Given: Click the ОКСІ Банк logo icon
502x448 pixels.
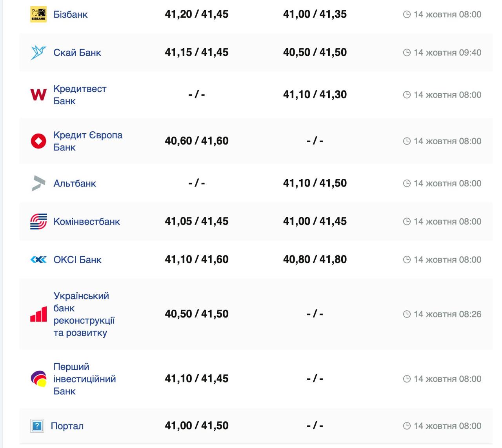Looking at the screenshot, I should tap(38, 259).
